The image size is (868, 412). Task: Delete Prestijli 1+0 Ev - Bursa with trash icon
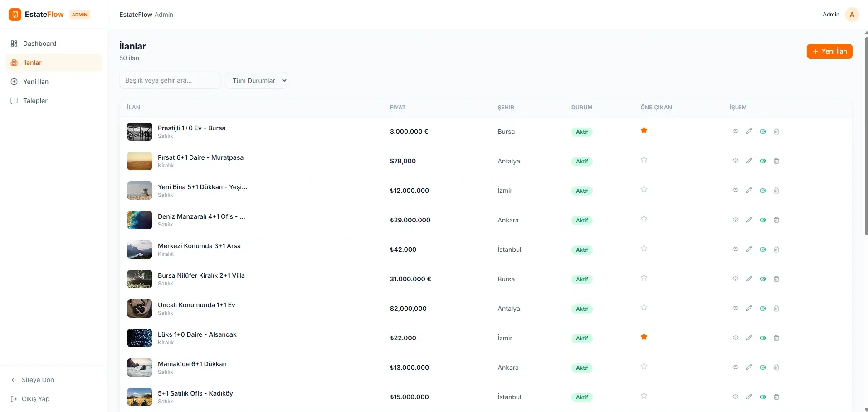776,132
